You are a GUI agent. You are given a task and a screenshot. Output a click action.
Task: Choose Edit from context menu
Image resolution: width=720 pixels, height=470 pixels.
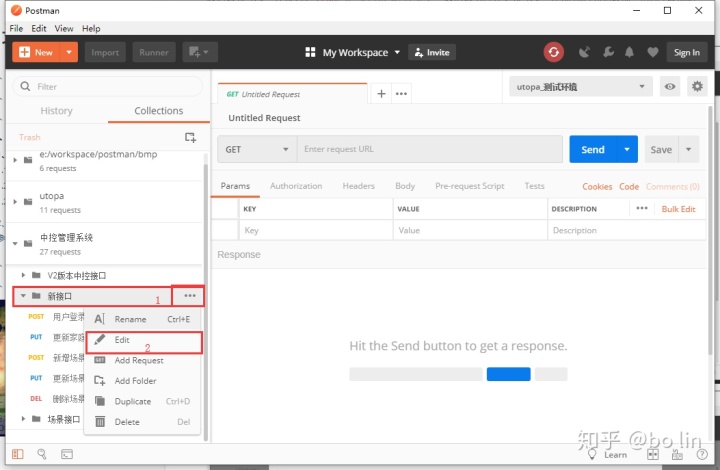(144, 342)
